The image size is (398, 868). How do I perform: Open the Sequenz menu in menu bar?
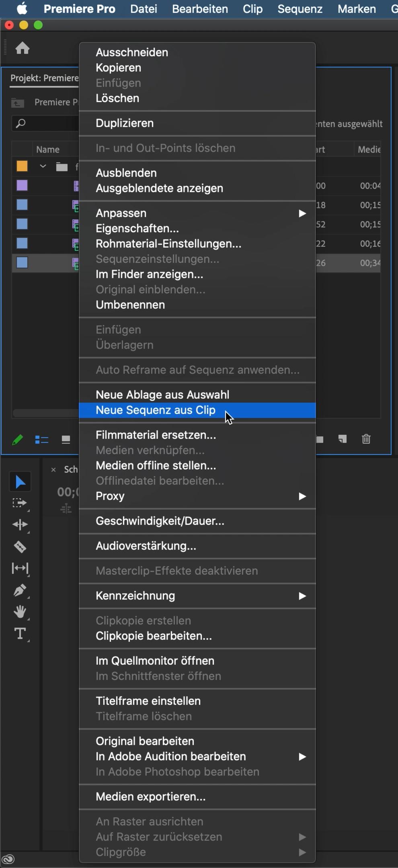[300, 9]
